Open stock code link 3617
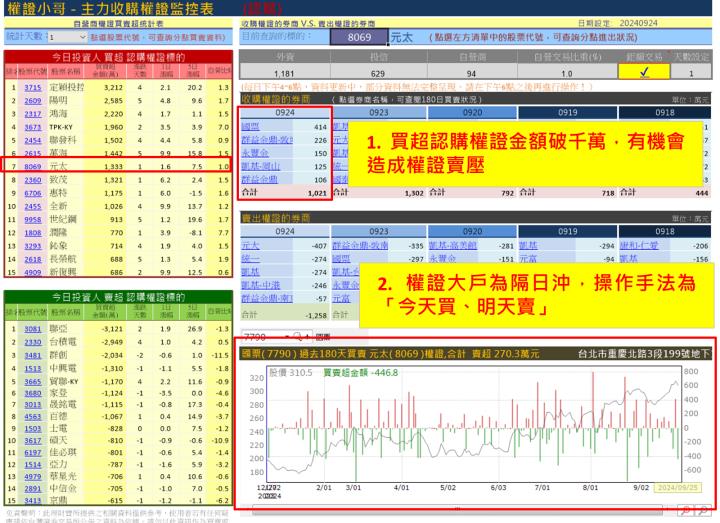 (x=33, y=441)
